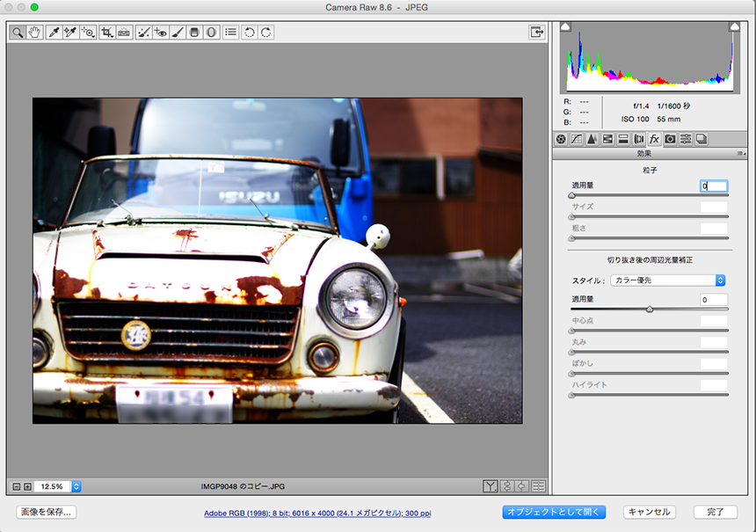The height and width of the screenshot is (532, 756).
Task: Click the キャンセル button
Action: point(650,512)
